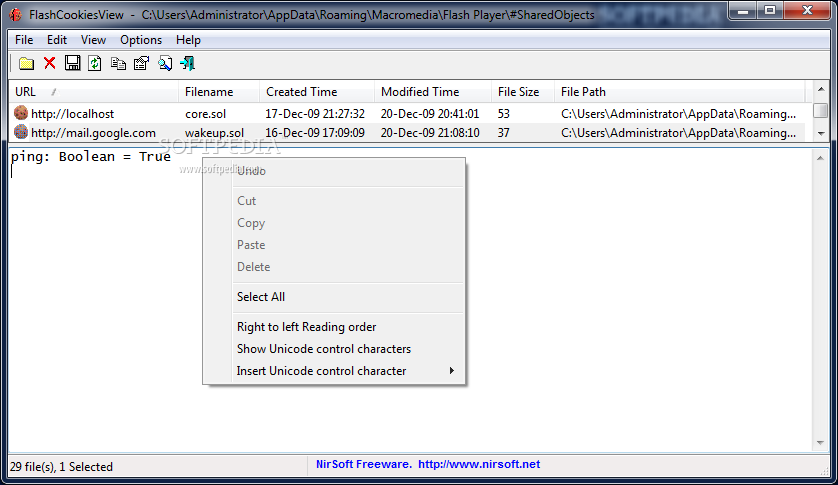Delete selected cookie file with red X
This screenshot has height=485, width=838.
tap(50, 63)
